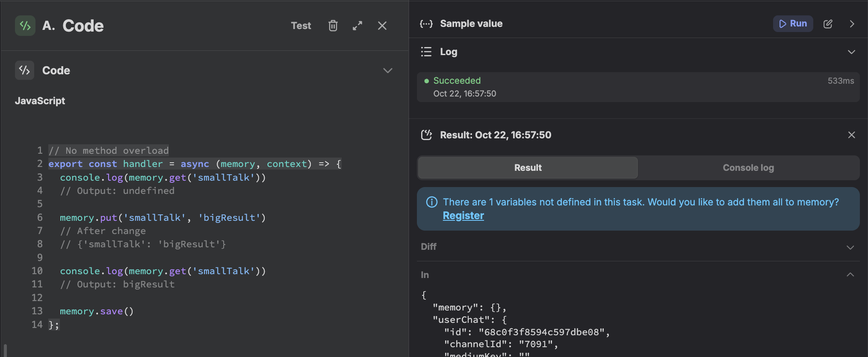Switch to the Console log tab
This screenshot has height=357, width=868.
(x=748, y=168)
